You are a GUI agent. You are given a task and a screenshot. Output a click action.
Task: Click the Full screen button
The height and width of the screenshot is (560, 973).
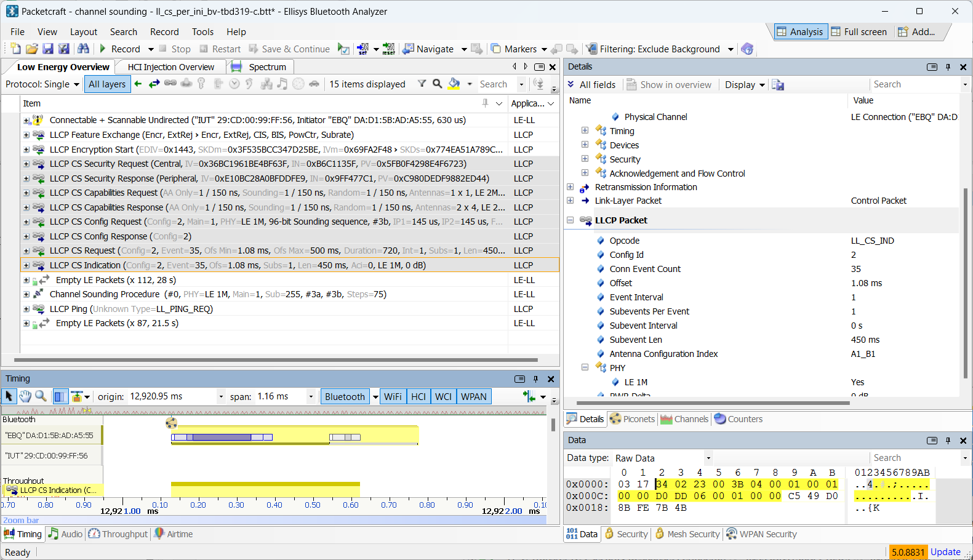point(859,32)
